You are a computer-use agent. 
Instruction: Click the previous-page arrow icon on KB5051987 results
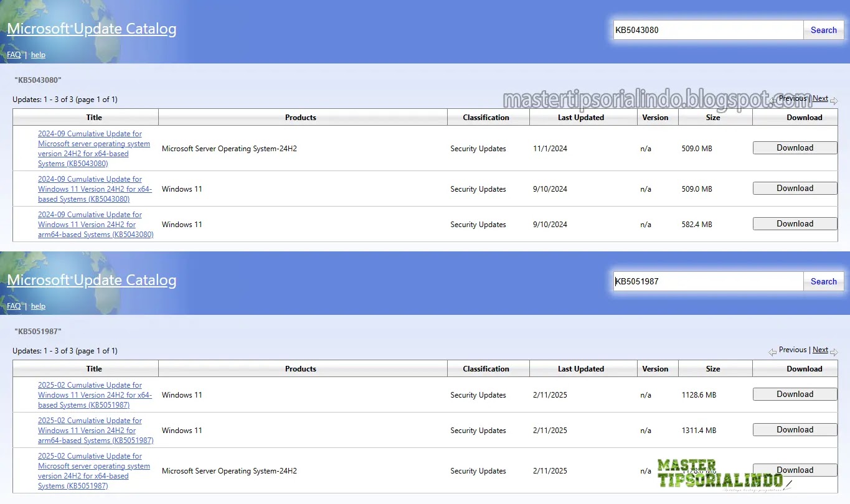coord(773,352)
